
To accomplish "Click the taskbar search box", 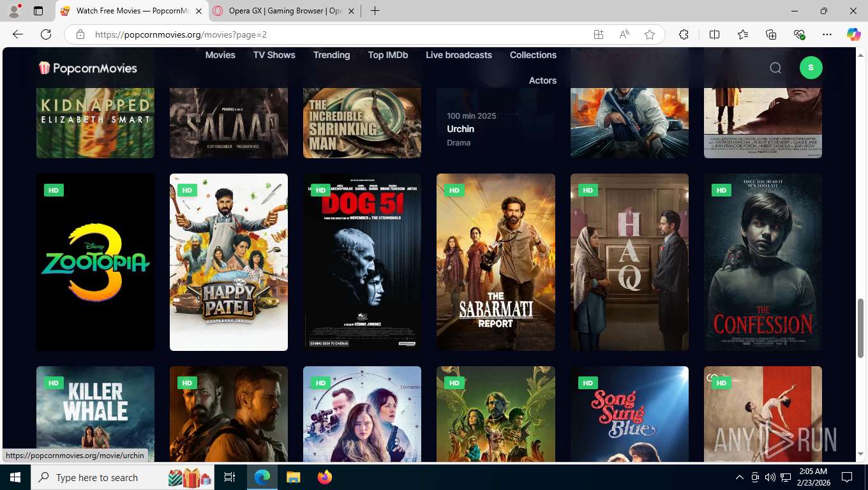I will tap(123, 477).
